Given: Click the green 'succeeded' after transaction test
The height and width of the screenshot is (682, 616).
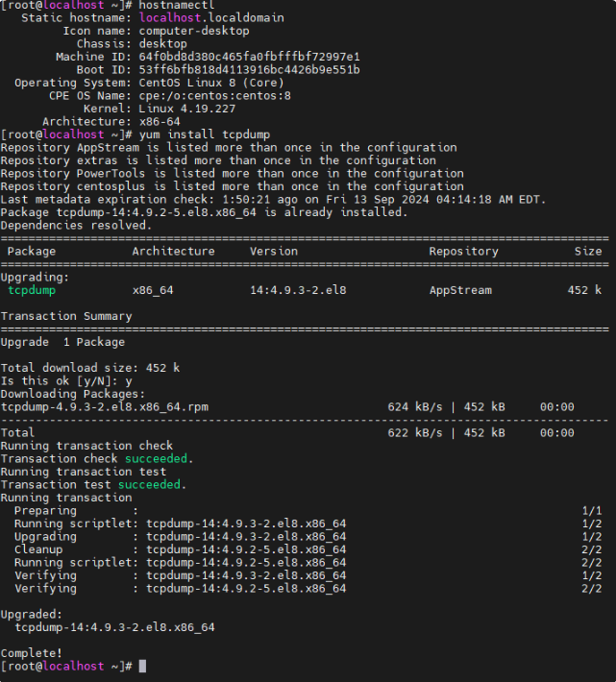Looking at the screenshot, I should point(149,484).
